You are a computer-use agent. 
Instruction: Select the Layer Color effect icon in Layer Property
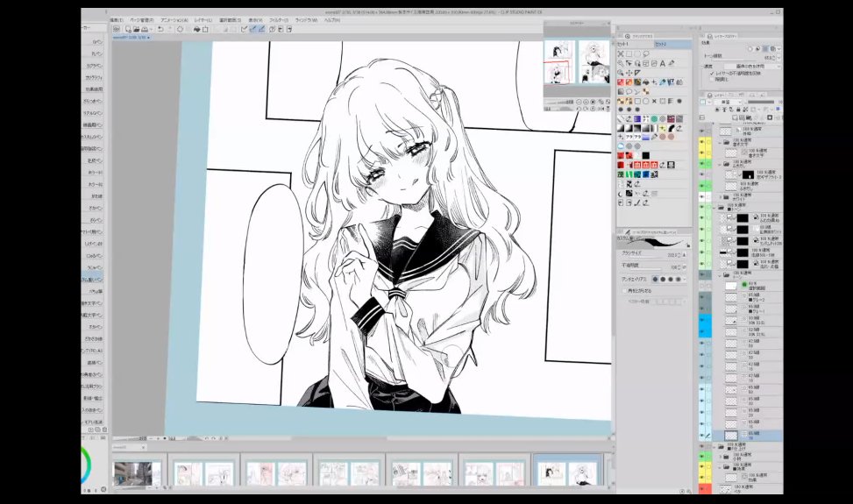click(x=772, y=48)
